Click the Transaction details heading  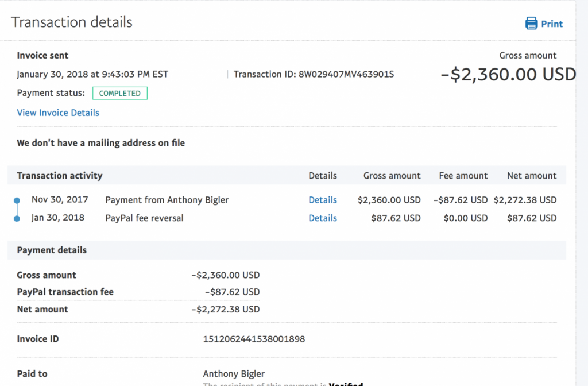pyautogui.click(x=72, y=22)
